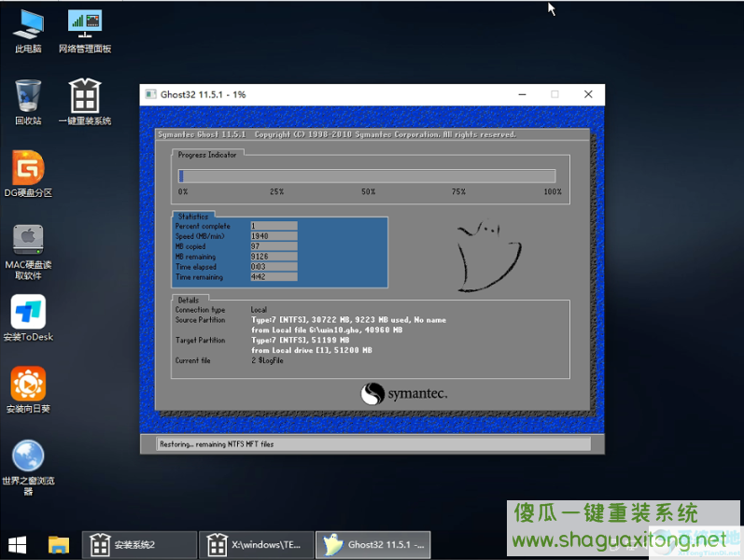Click the Symantec logo in Ghost
This screenshot has height=560, width=744.
point(403,394)
